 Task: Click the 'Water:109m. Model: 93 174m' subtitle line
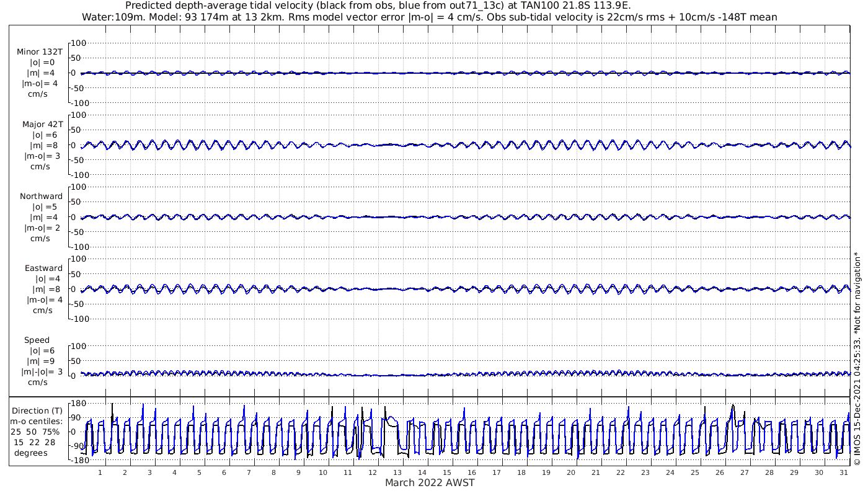429,17
